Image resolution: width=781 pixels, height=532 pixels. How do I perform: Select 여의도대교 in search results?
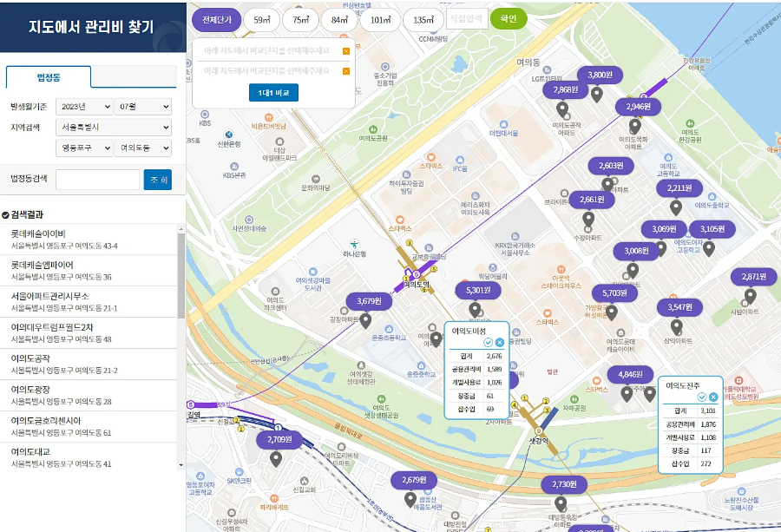click(x=89, y=457)
